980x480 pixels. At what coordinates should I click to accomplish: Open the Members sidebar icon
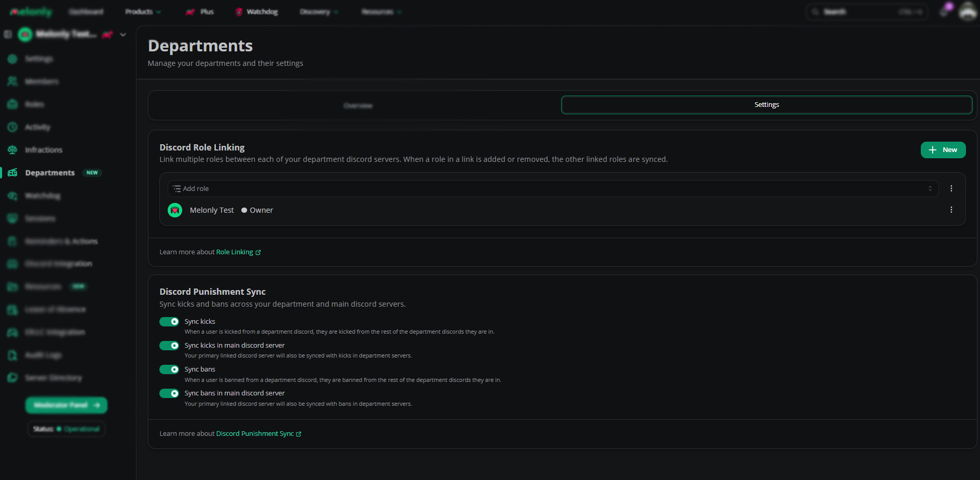point(12,81)
